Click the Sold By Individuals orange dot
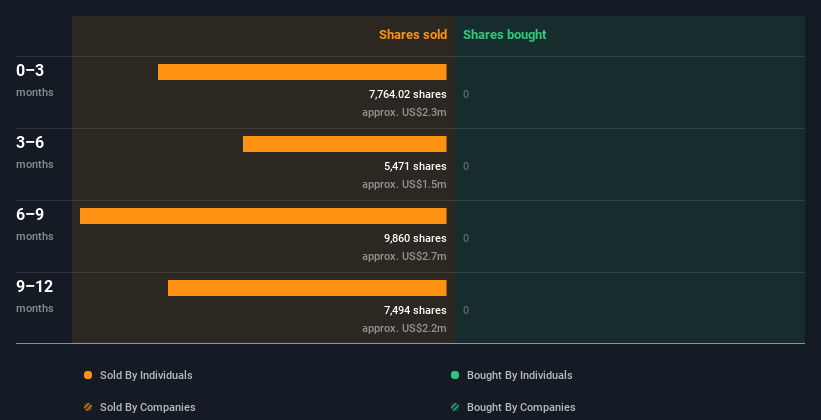 point(88,375)
